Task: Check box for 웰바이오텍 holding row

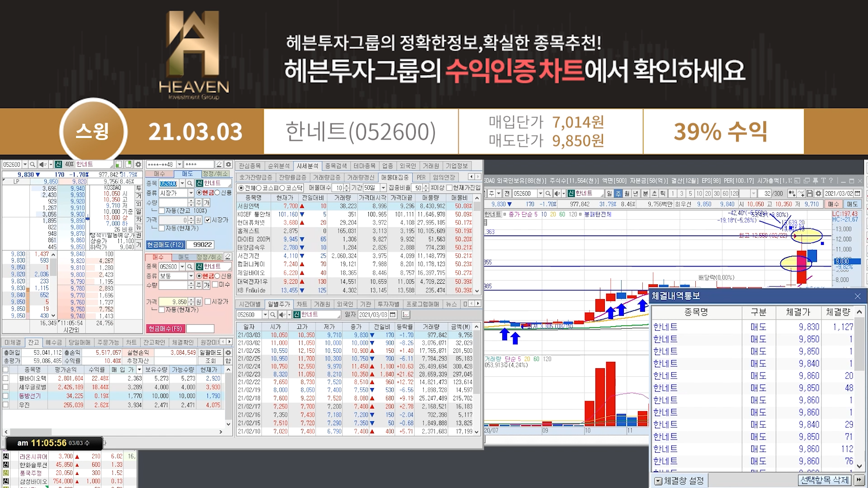Action: [5, 379]
